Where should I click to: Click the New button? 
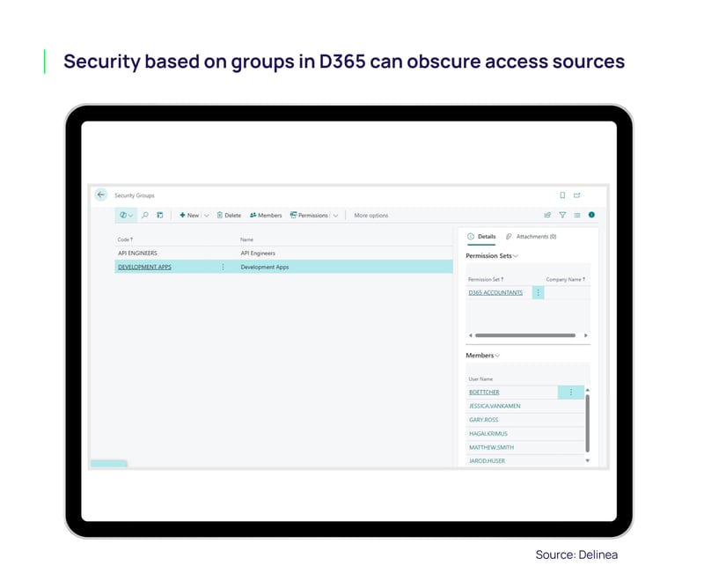[189, 215]
